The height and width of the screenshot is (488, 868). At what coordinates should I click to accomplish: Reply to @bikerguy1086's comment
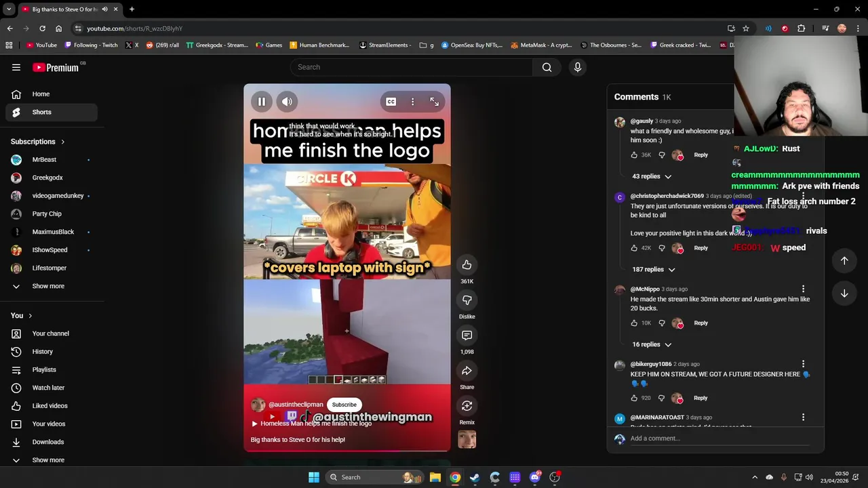(701, 399)
